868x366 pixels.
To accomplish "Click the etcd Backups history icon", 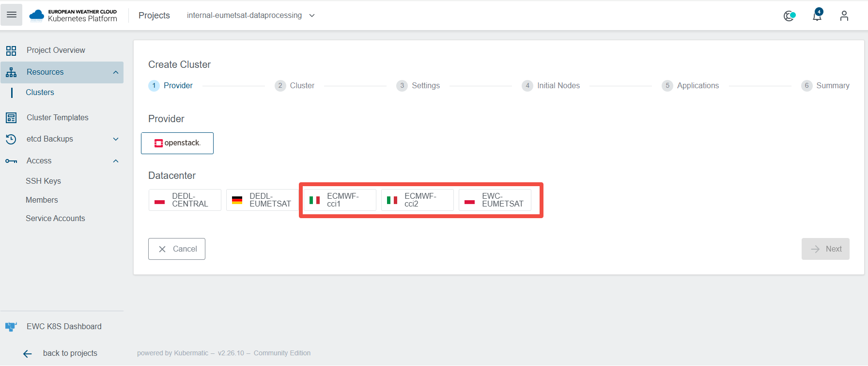I will pos(11,139).
